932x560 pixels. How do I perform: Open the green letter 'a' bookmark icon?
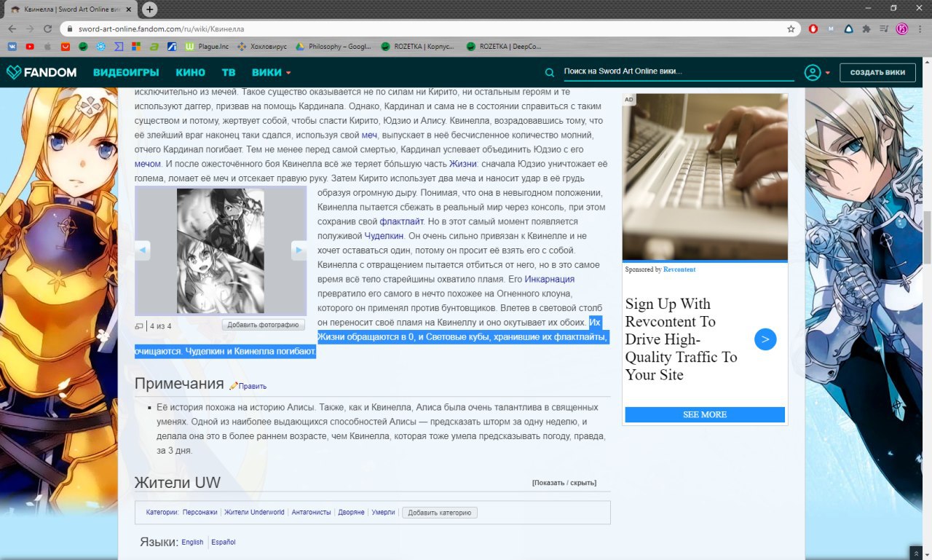(x=154, y=47)
